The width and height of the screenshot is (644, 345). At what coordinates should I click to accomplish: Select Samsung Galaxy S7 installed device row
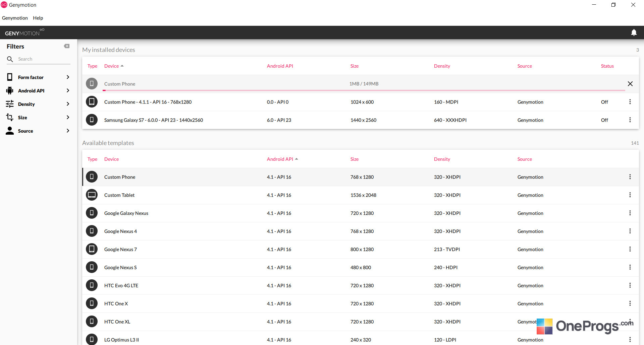point(361,120)
